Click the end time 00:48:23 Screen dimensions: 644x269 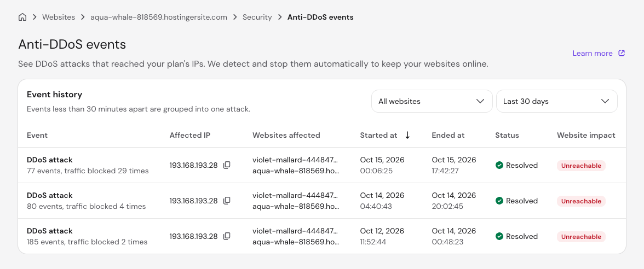pos(447,242)
